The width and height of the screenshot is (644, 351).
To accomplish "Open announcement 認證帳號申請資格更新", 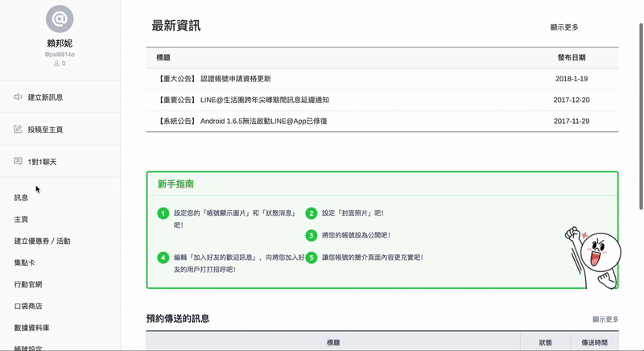I will coord(236,78).
